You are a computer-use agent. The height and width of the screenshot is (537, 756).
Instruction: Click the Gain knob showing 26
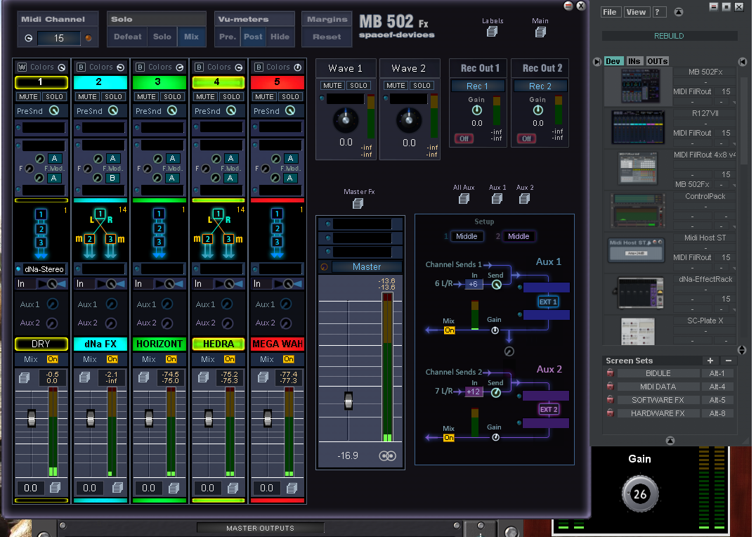point(640,495)
